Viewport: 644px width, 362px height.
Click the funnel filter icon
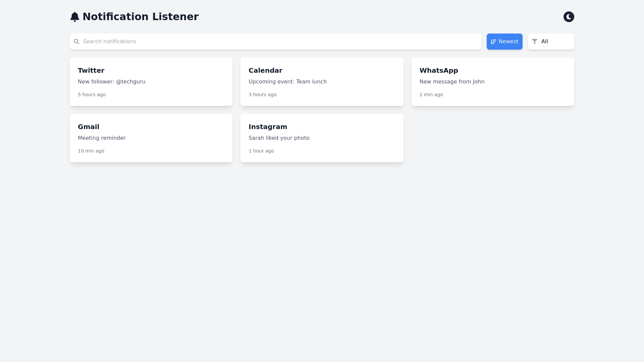point(535,42)
